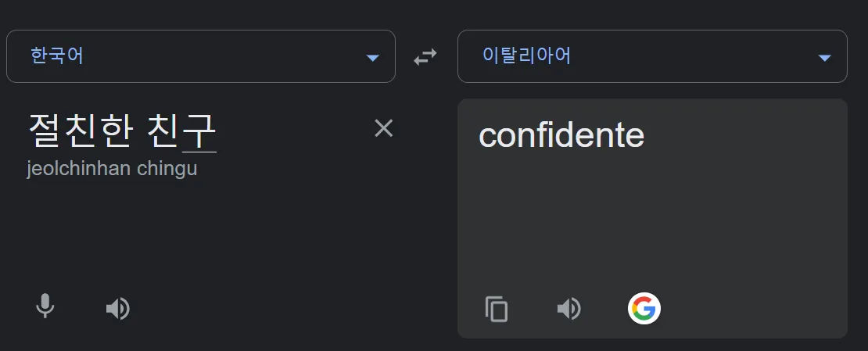The image size is (868, 351).
Task: Click the 이탈리아어 language label text
Action: [526, 56]
